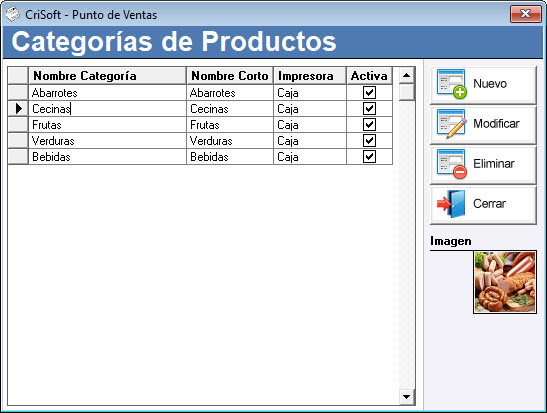This screenshot has height=413, width=547.
Task: Close the CriSoft Punto de Ventas window
Action: pyautogui.click(x=525, y=14)
